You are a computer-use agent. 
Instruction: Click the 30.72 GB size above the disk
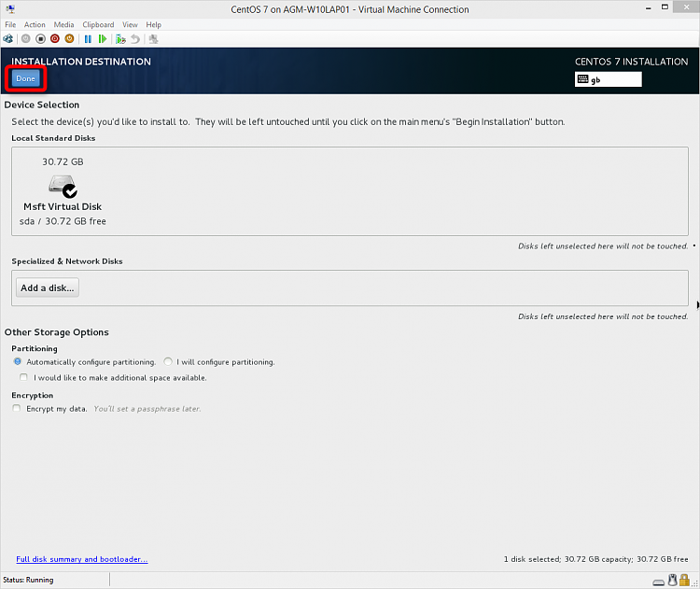click(x=63, y=161)
